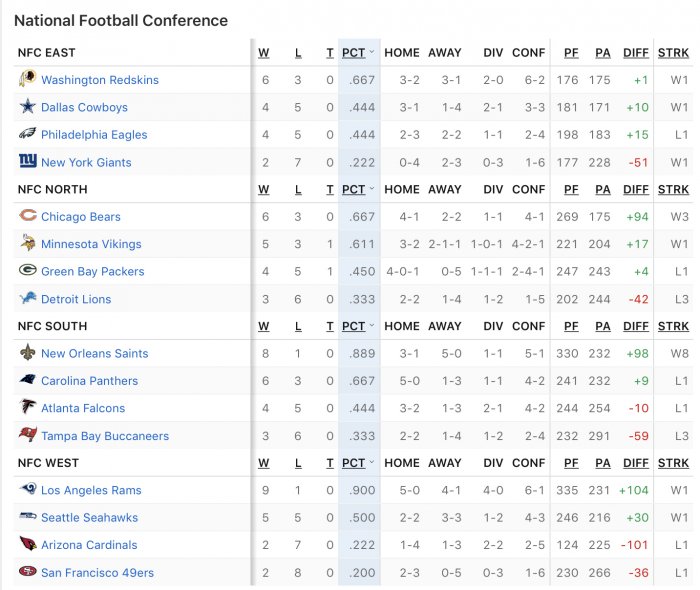Open Seattle Seahawks team link
The image size is (700, 590).
(x=89, y=518)
